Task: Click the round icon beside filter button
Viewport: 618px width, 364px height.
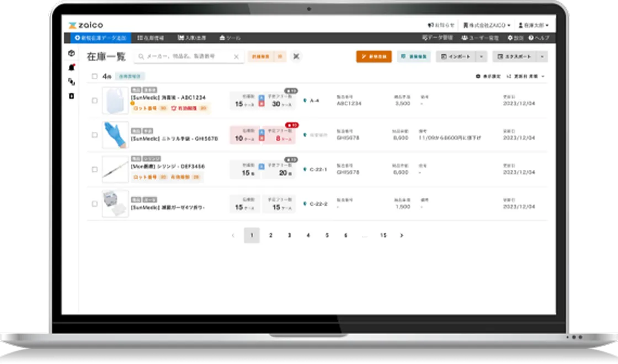Action: coord(296,56)
